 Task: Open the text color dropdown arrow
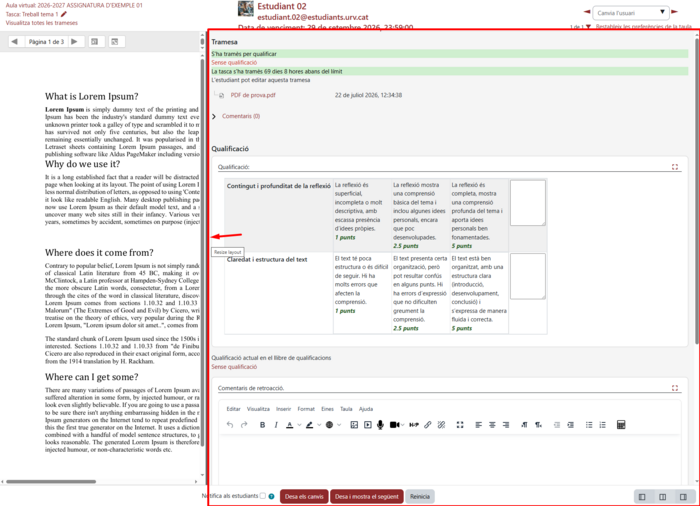299,425
